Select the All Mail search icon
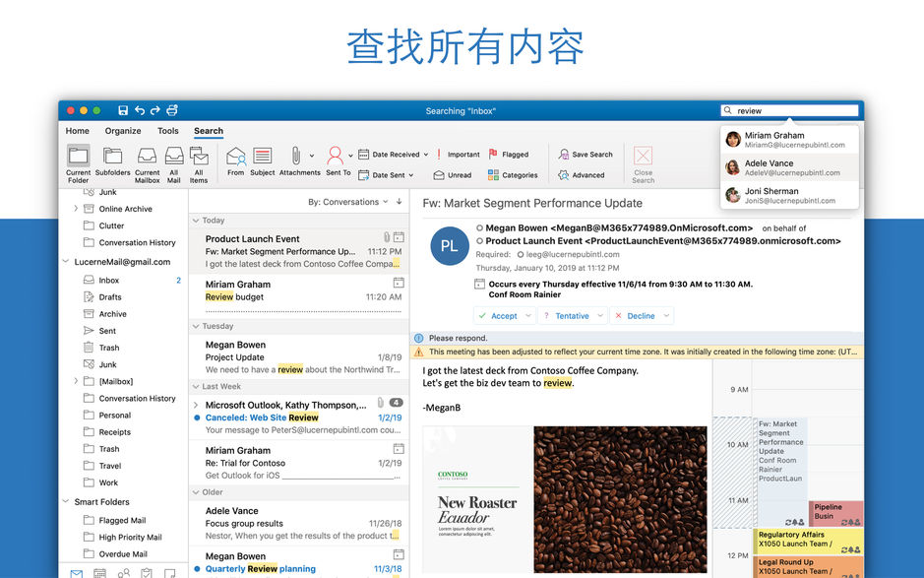 coord(173,158)
